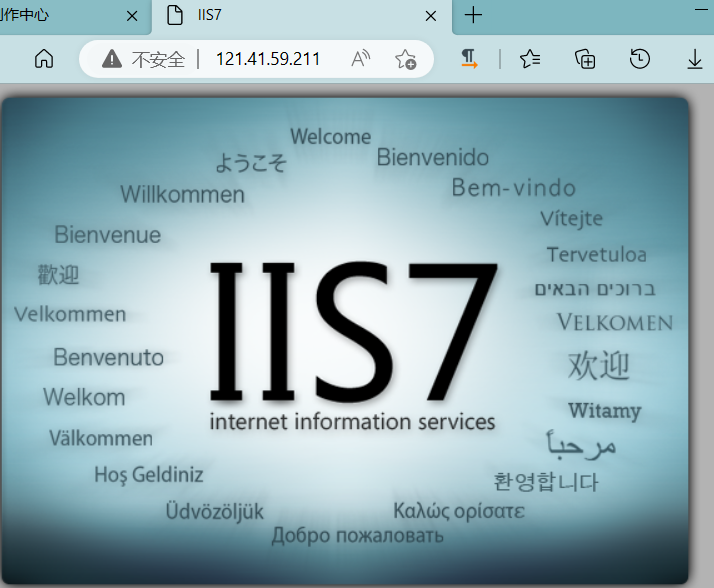Click the 'internet information services' caption
Image resolution: width=714 pixels, height=588 pixels.
click(352, 422)
